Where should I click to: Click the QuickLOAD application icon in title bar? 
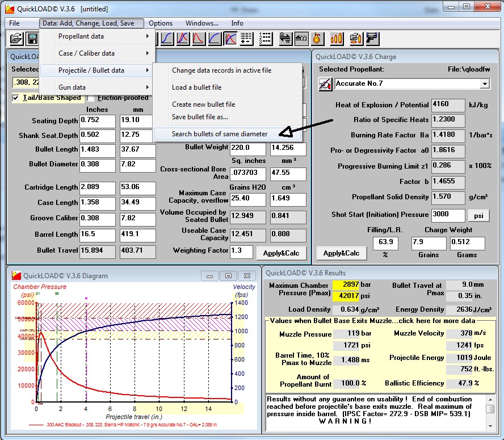[x=10, y=9]
